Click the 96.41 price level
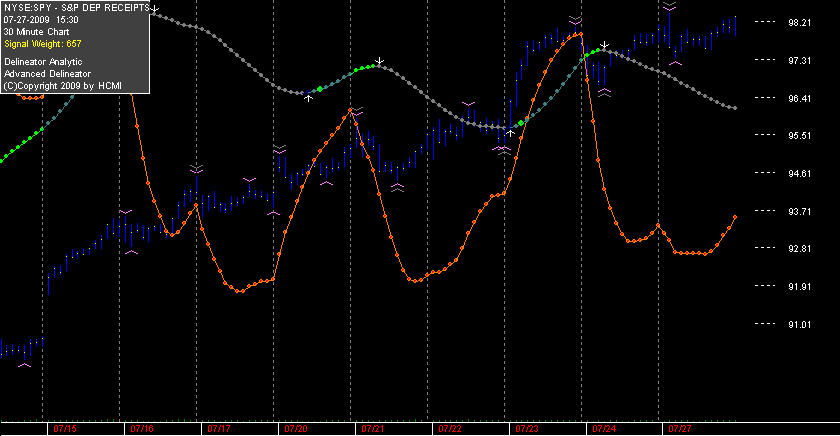840x436 pixels. tap(799, 99)
